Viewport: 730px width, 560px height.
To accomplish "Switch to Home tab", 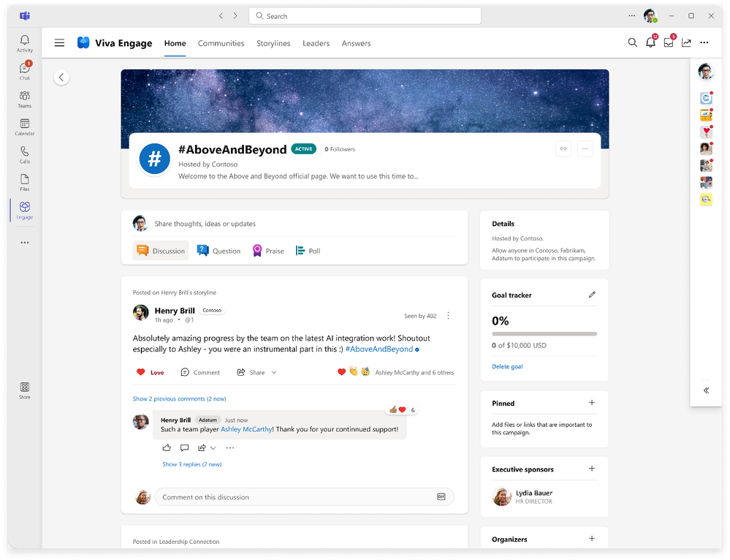I will click(x=175, y=43).
